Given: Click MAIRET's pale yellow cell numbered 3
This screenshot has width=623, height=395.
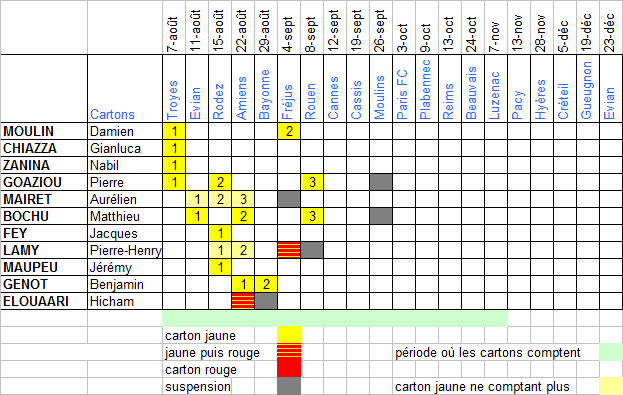Looking at the screenshot, I should (x=243, y=199).
